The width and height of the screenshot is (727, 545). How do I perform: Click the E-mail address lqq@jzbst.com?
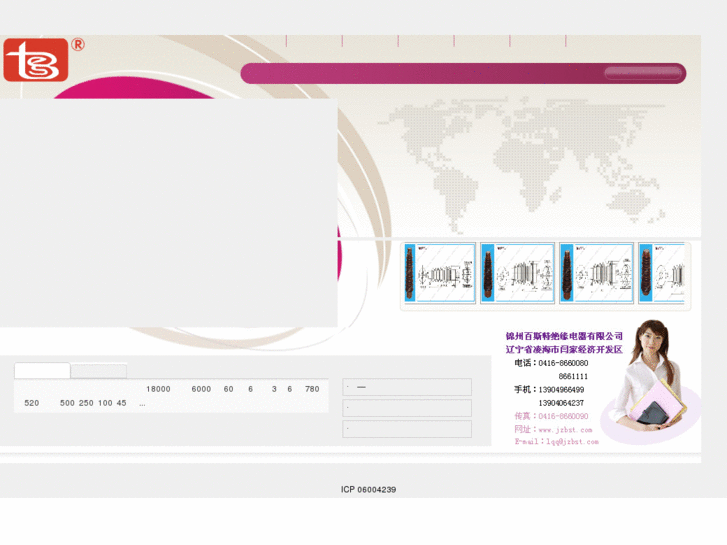[x=572, y=442]
